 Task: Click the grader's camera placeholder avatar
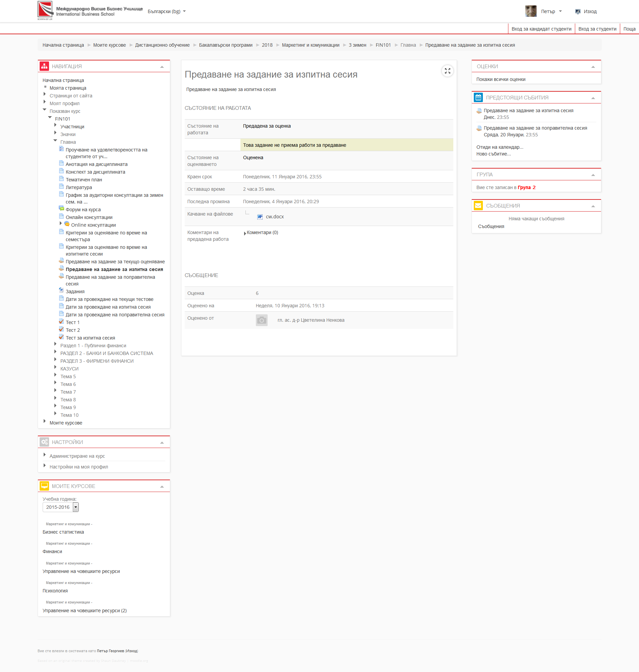click(261, 320)
